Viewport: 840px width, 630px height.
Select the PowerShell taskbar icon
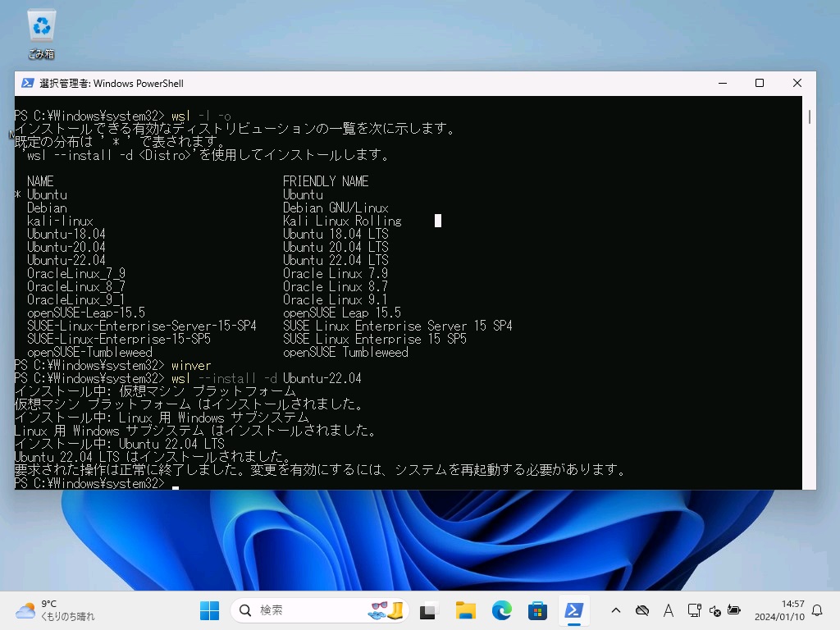tap(574, 610)
